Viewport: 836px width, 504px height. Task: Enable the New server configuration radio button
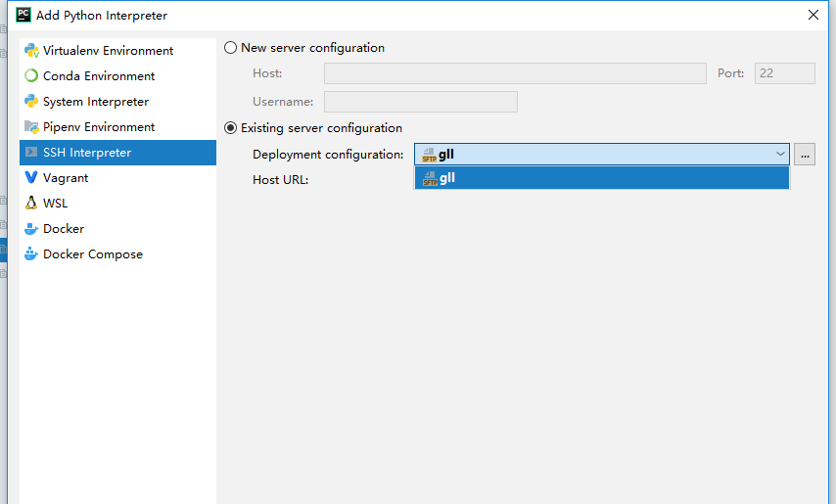[x=230, y=48]
